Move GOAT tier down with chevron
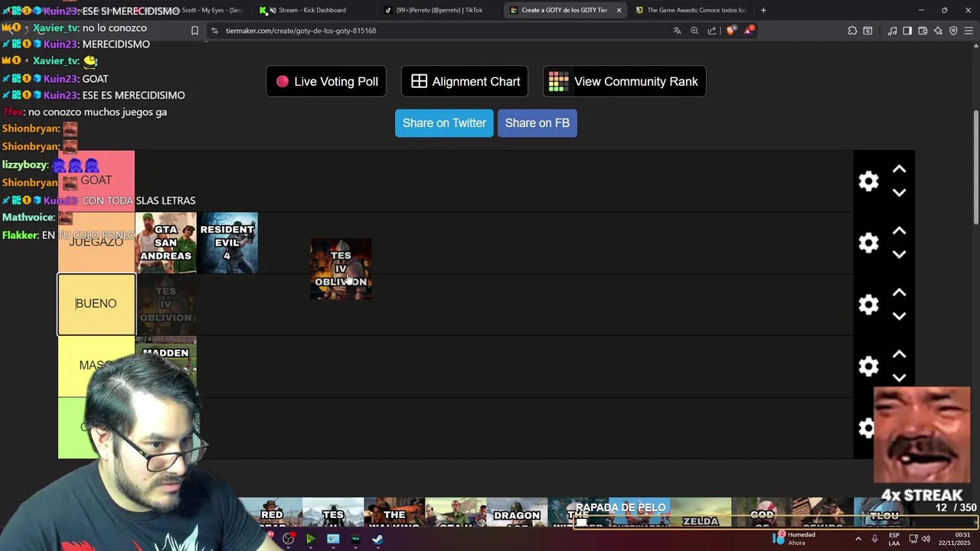This screenshot has width=980, height=551. click(900, 193)
